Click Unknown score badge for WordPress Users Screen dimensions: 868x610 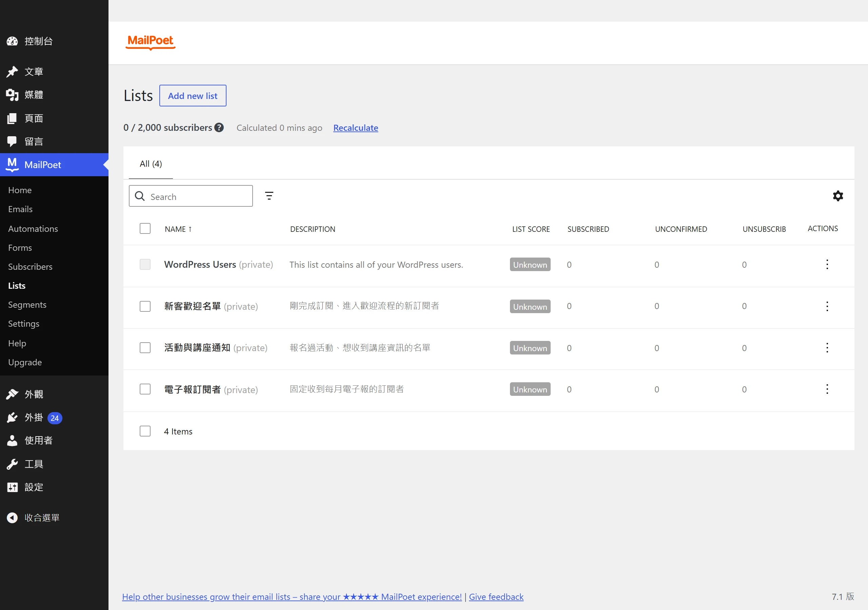(x=530, y=265)
